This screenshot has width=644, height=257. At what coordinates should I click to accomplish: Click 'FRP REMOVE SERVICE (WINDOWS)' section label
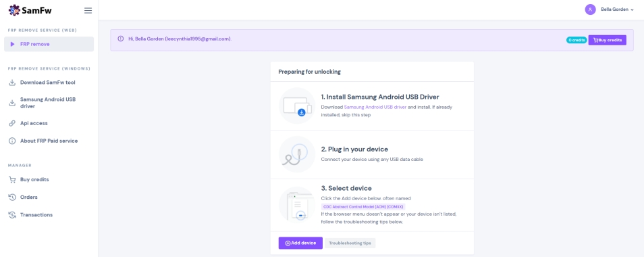pos(49,69)
